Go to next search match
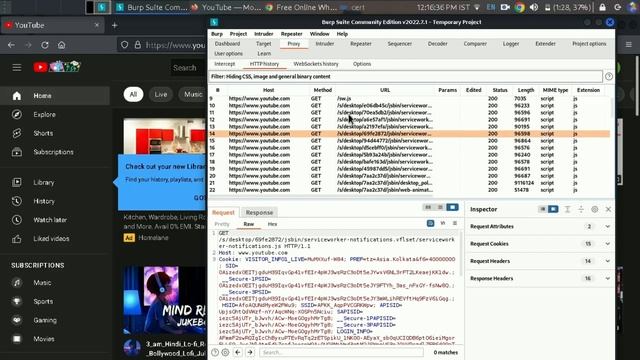Image resolution: width=640 pixels, height=360 pixels. click(250, 352)
